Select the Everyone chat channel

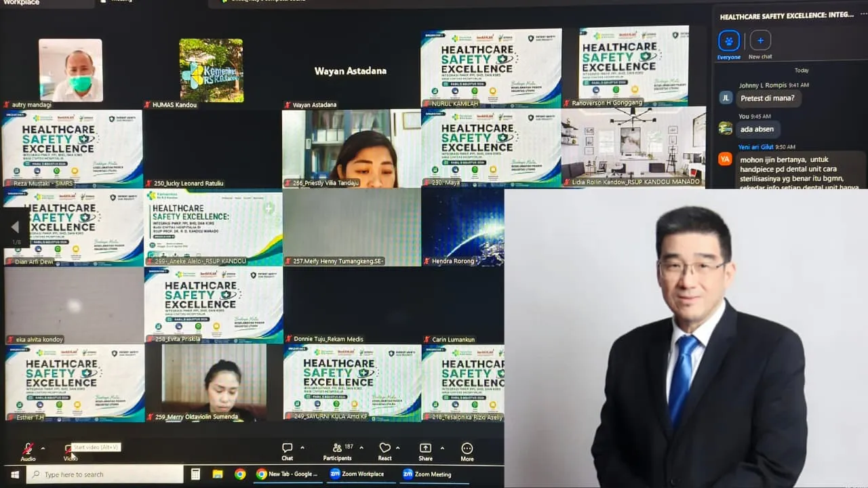pyautogui.click(x=729, y=45)
